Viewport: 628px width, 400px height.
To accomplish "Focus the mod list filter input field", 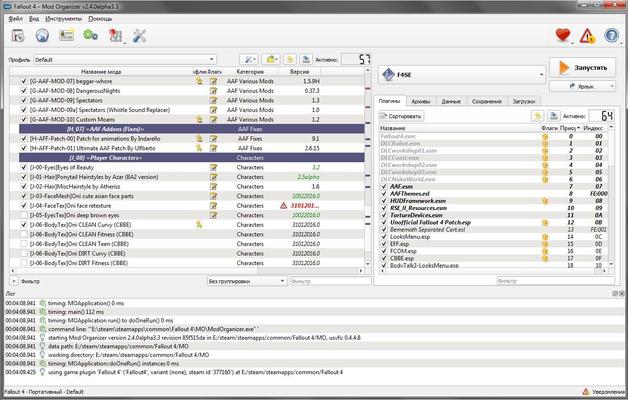I will (331, 281).
